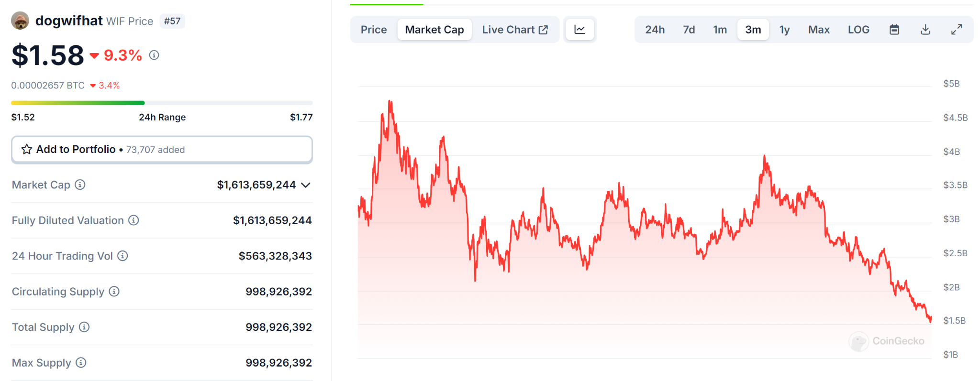Screen dimensions: 980x381
Task: Click the info icon beside price change
Action: point(154,55)
